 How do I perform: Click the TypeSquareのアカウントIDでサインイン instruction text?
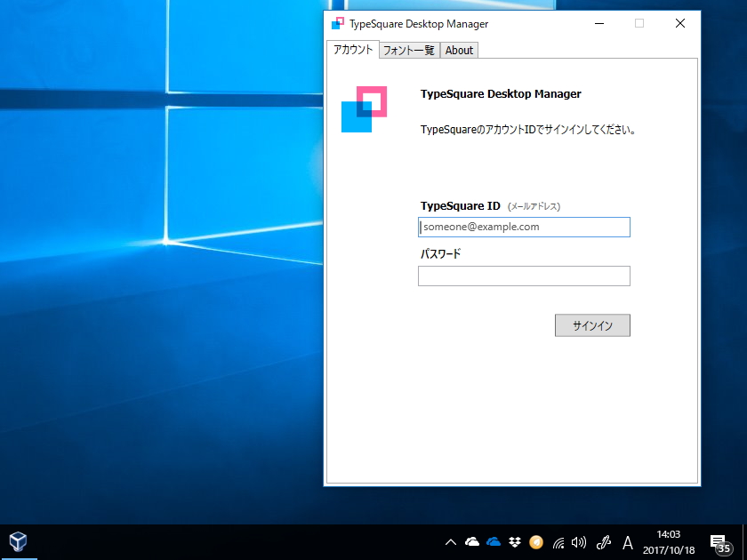(528, 130)
